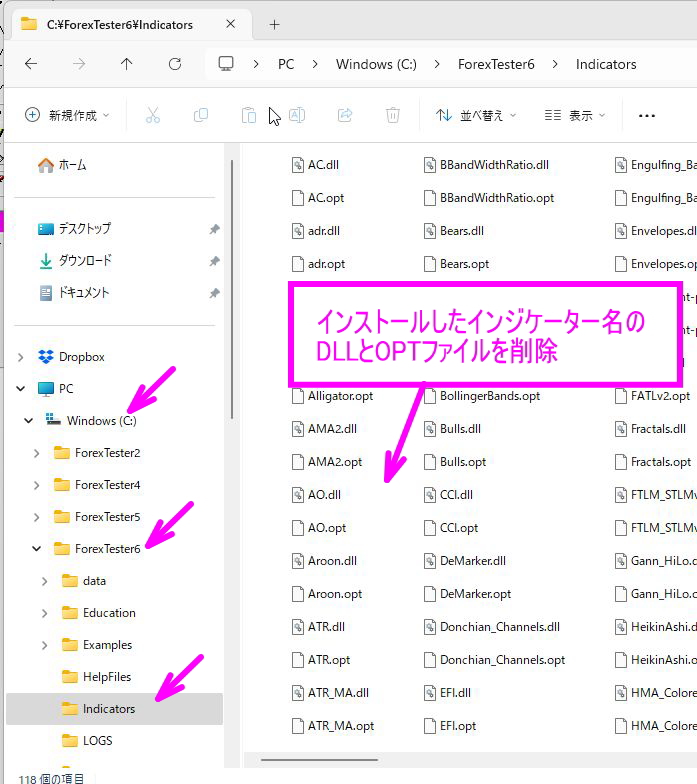
Task: Toggle pin next to ドキュメント
Action: point(214,293)
